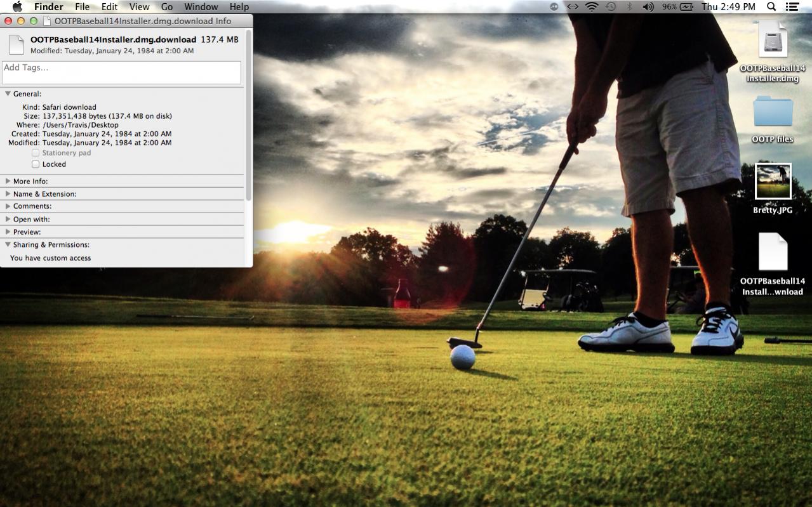Open the Apple menu
The image size is (812, 507).
17,7
